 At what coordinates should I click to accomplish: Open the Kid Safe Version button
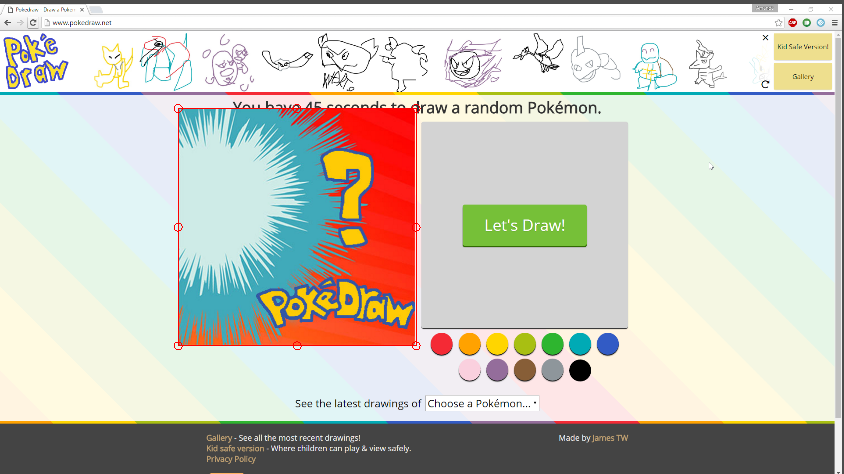[x=803, y=47]
